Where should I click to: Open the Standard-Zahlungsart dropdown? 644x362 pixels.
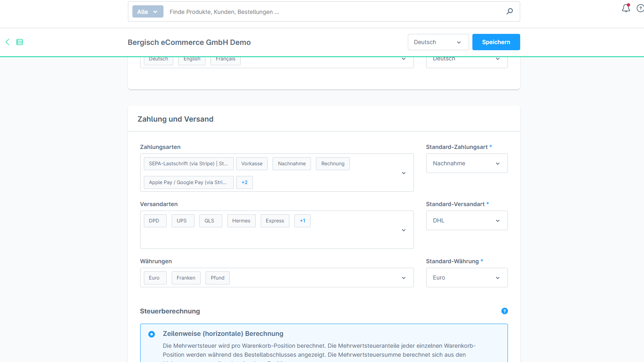click(467, 163)
